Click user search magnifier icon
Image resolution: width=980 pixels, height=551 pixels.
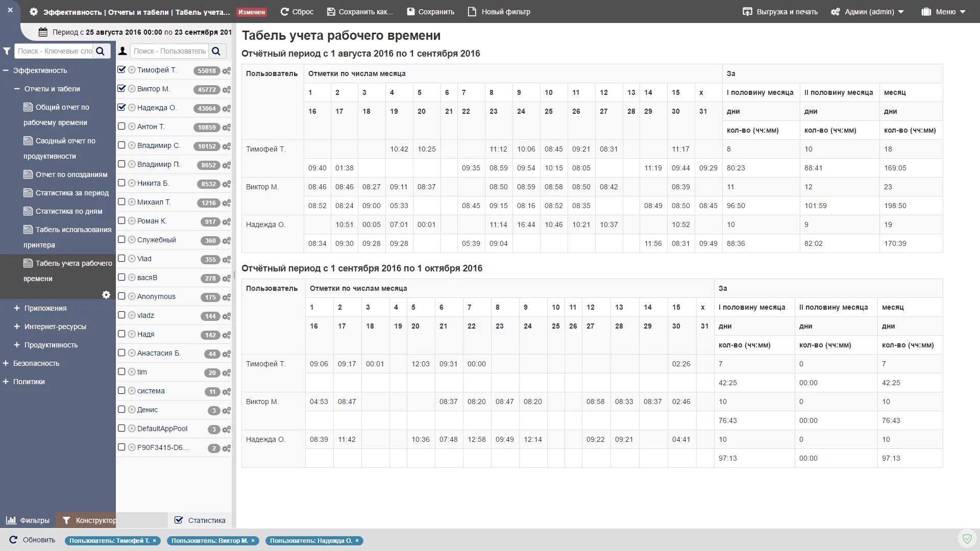(216, 51)
